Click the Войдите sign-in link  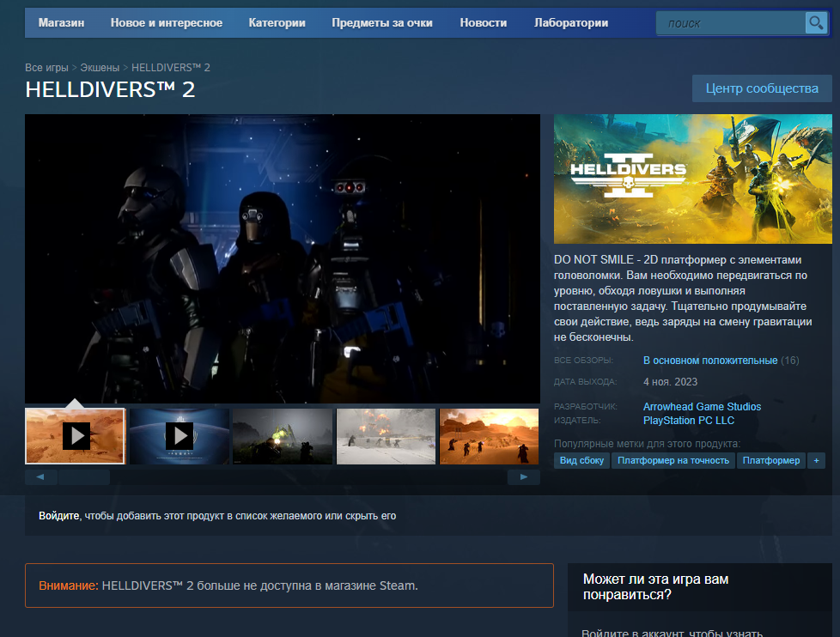(59, 516)
